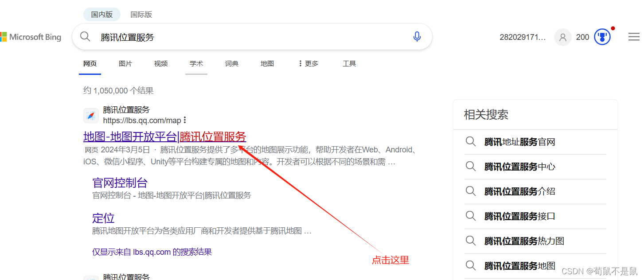644x280 pixels.
Task: Click the Microsoft Bing logo
Action: click(x=31, y=37)
